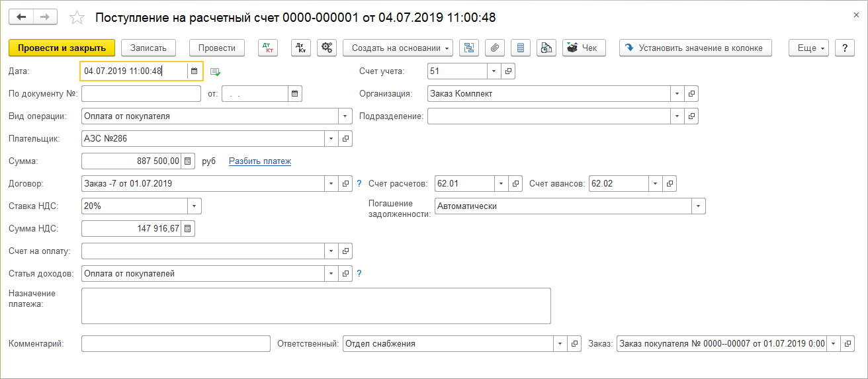Go forward with the right arrow

(x=44, y=17)
